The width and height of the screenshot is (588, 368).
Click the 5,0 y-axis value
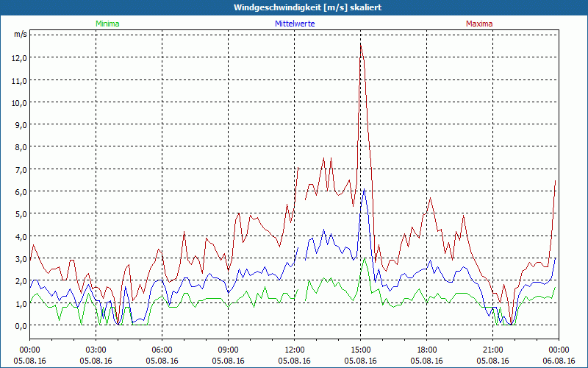coord(22,214)
